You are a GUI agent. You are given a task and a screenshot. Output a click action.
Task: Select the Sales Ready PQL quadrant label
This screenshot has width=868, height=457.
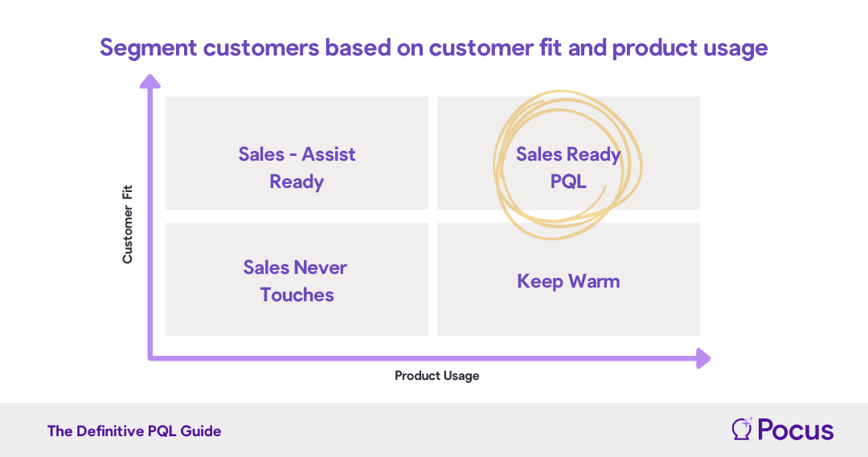568,168
